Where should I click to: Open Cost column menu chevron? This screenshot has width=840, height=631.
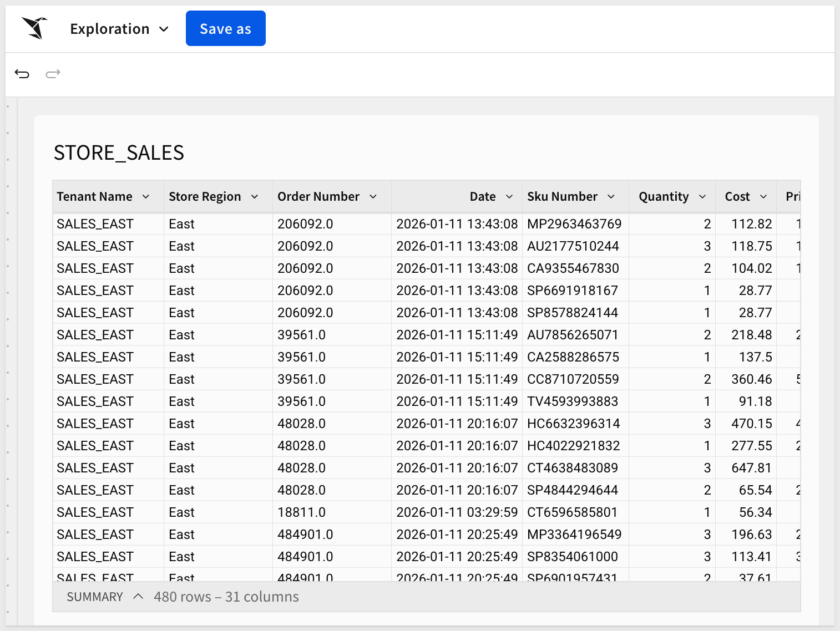763,197
